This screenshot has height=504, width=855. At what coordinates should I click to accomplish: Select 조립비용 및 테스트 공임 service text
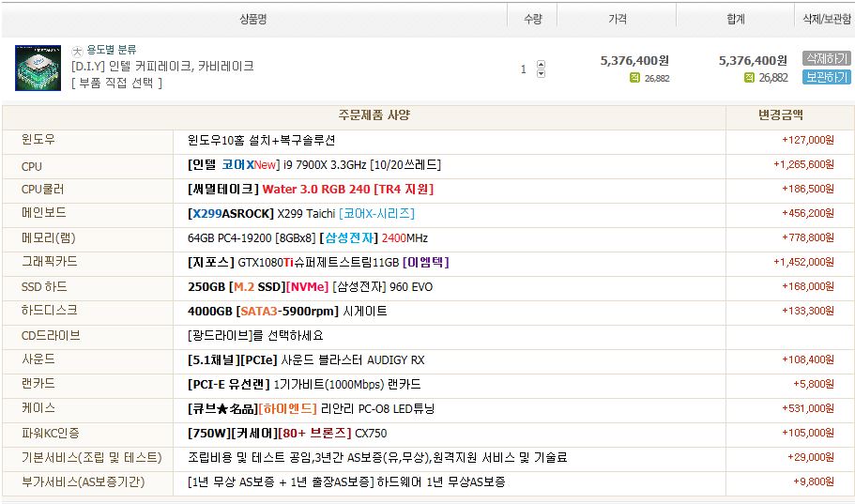(x=377, y=458)
